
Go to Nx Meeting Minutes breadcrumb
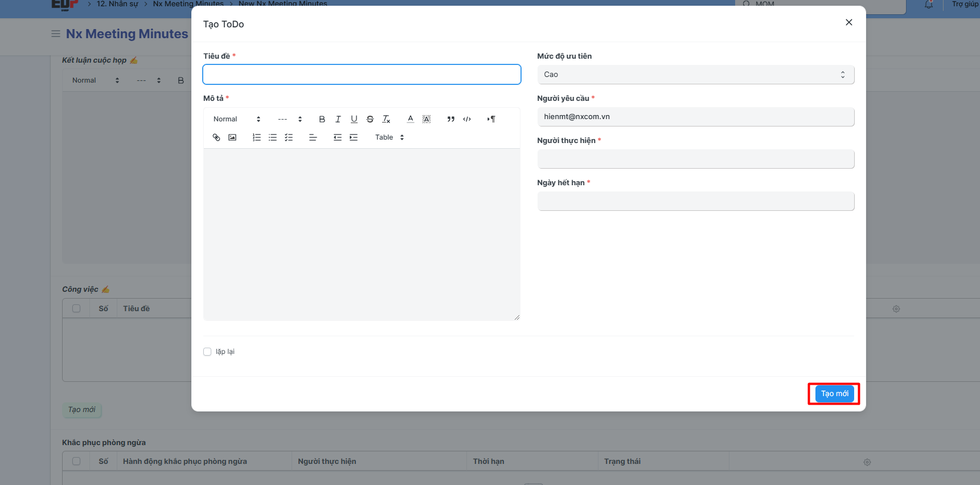[188, 4]
